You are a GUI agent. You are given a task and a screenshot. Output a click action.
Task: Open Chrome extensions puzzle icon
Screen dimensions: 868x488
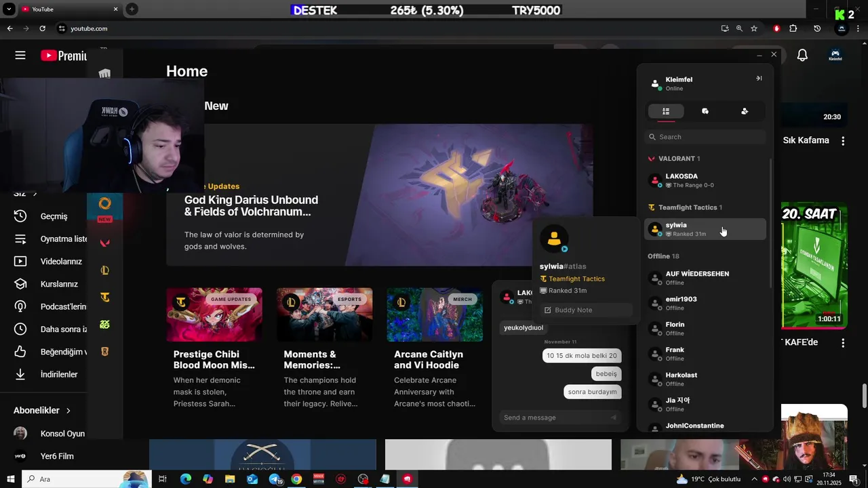[793, 28]
